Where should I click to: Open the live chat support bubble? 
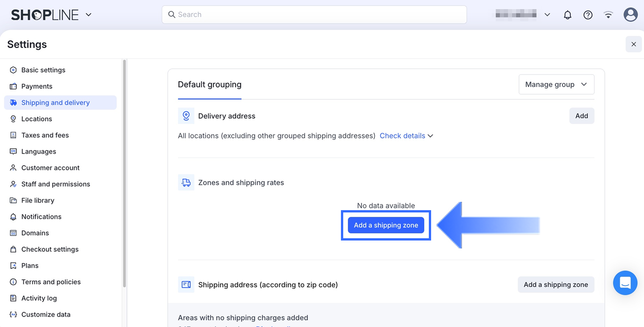point(625,283)
